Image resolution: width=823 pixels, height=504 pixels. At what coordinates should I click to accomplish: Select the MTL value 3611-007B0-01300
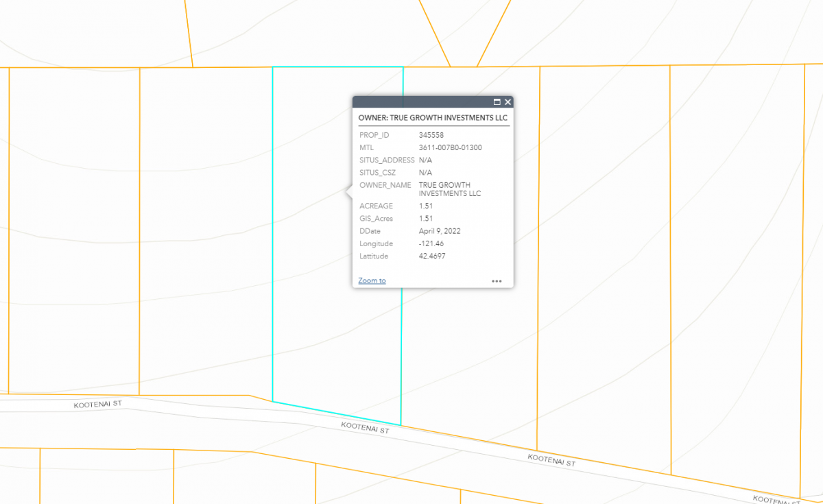pyautogui.click(x=449, y=147)
